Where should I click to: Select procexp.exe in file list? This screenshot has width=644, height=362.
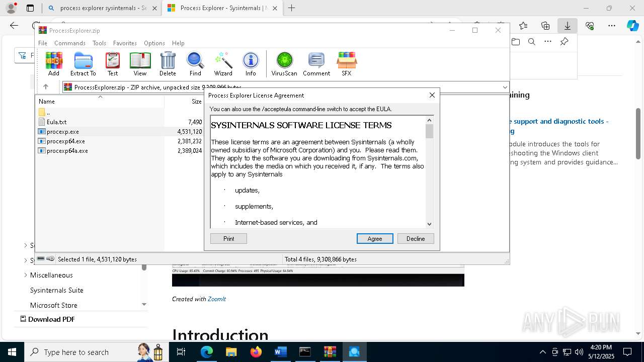click(x=63, y=131)
